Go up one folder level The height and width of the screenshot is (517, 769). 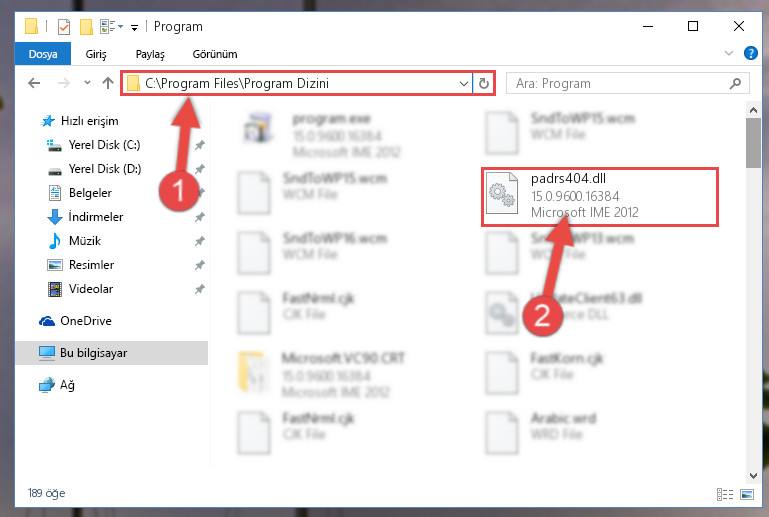tap(108, 83)
